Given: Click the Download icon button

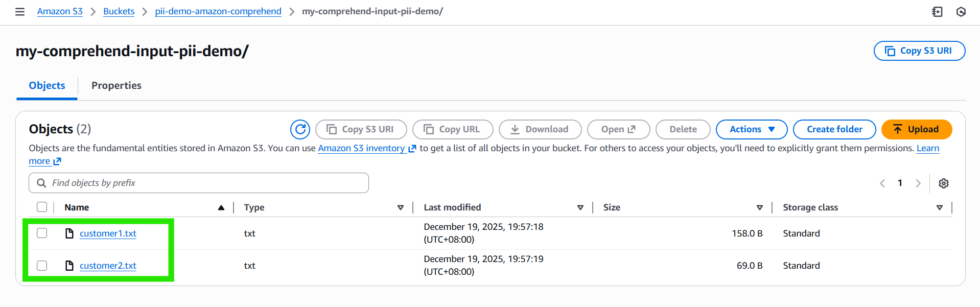Looking at the screenshot, I should point(540,129).
